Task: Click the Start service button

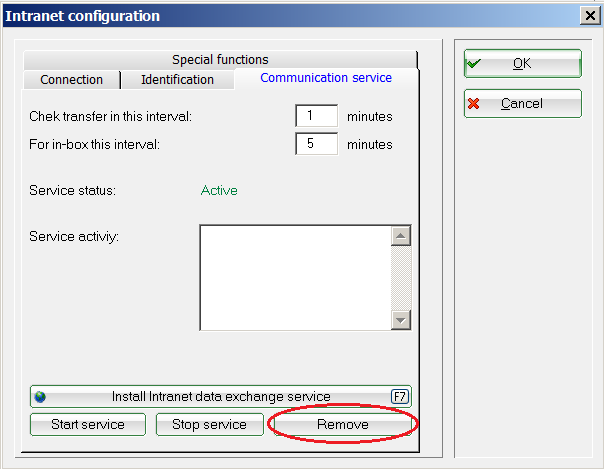Action: pyautogui.click(x=88, y=424)
